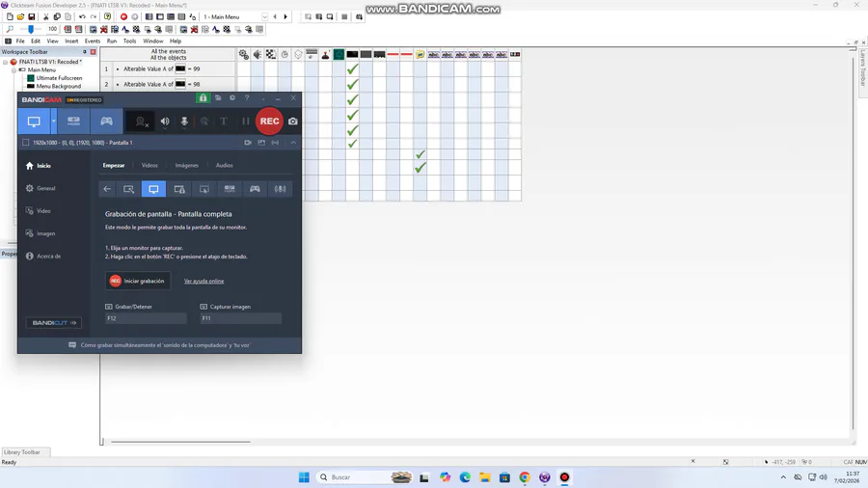
Task: Click the zoom percentage field showing 100
Action: (x=52, y=29)
